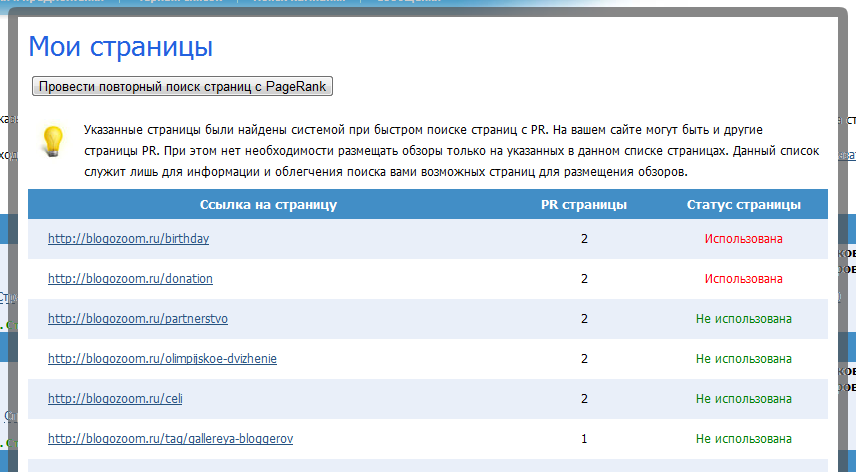This screenshot has width=856, height=472.
Task: Click the red "Использована" status for birthday page
Action: pyautogui.click(x=743, y=239)
